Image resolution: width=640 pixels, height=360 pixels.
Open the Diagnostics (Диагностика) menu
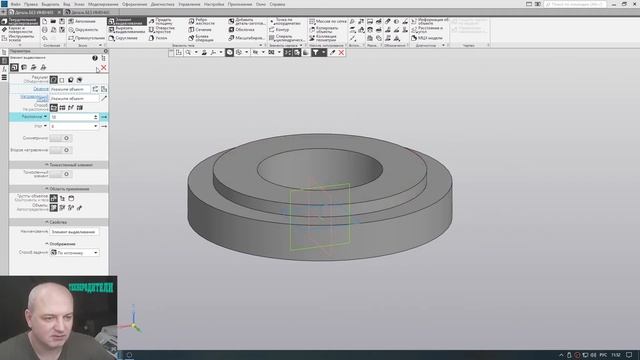162,4
